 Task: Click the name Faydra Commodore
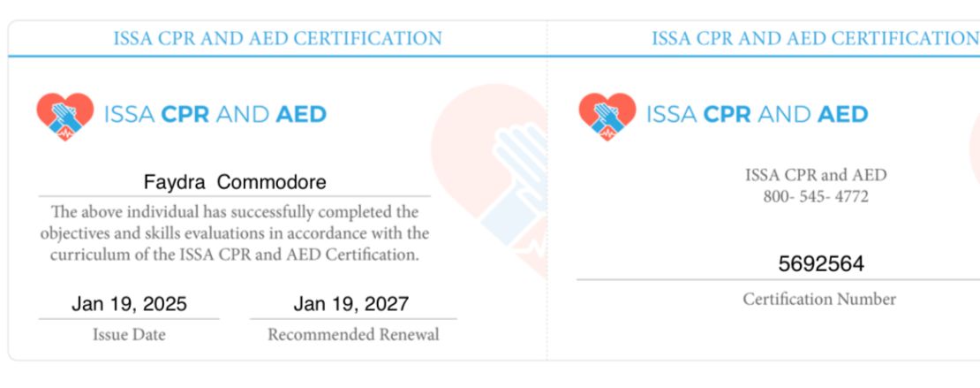(235, 183)
